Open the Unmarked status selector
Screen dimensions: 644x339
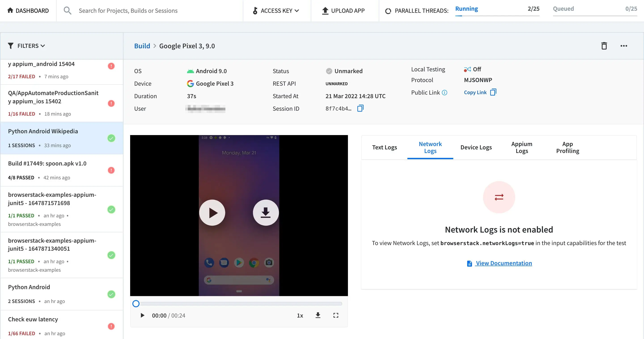pyautogui.click(x=344, y=71)
